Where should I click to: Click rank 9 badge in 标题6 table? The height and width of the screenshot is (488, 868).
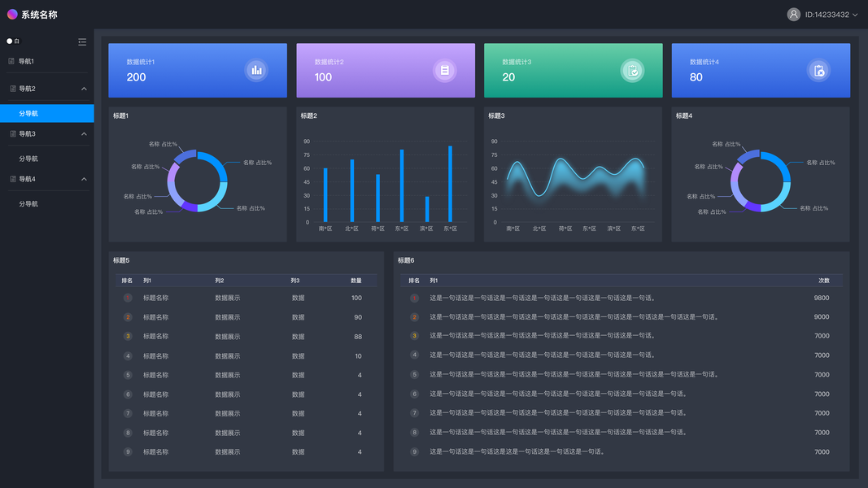point(414,452)
